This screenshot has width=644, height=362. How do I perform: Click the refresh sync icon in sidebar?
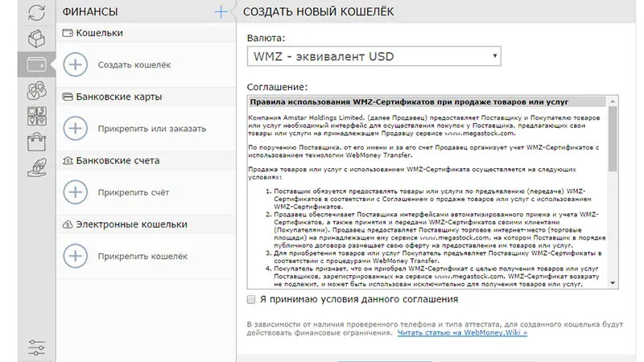coord(36,12)
